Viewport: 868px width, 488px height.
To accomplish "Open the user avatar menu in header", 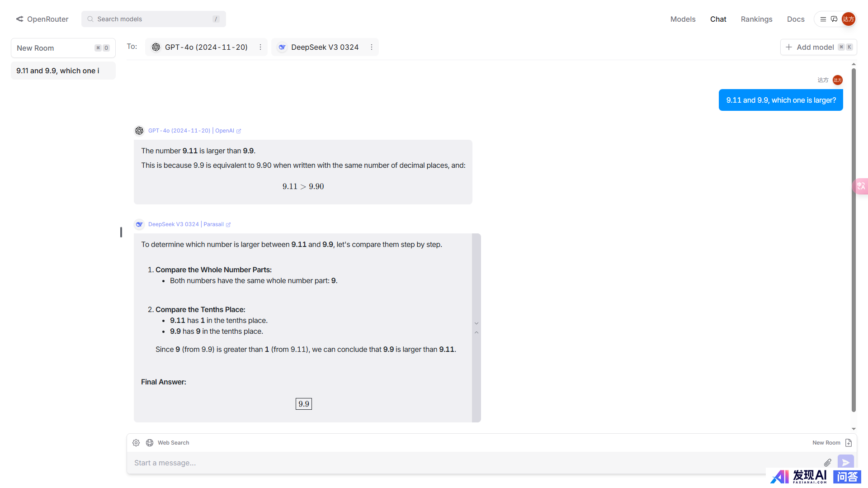I will tap(848, 19).
